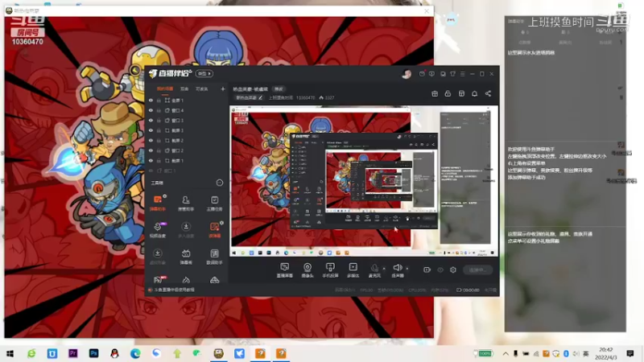Image resolution: width=644 pixels, height=362 pixels.
Task: Open the 弹幕秀 danmu show tool
Action: (186, 257)
